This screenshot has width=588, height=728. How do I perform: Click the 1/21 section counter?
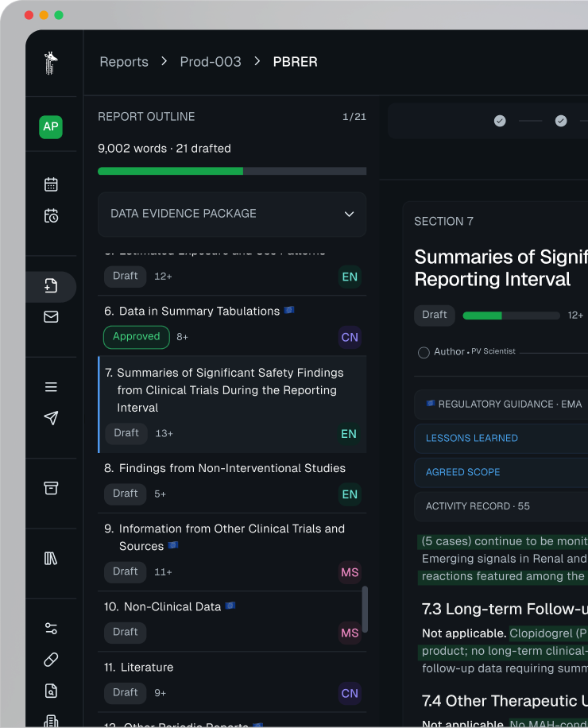coord(354,117)
